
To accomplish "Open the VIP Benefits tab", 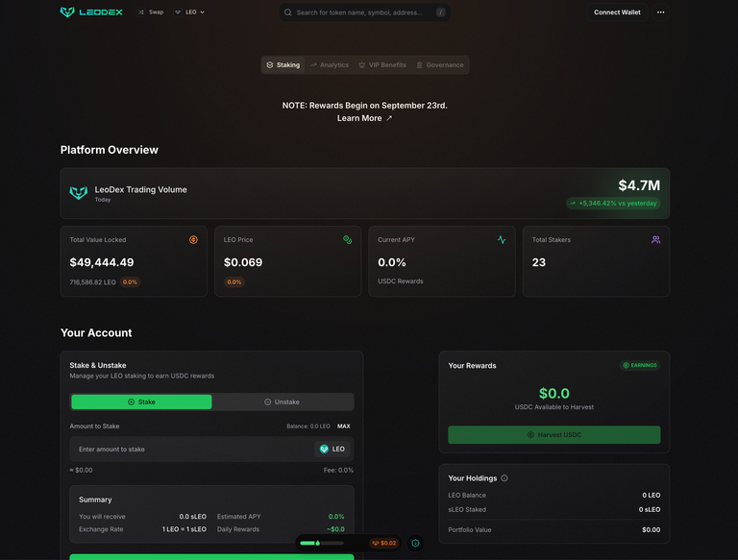I will click(382, 65).
